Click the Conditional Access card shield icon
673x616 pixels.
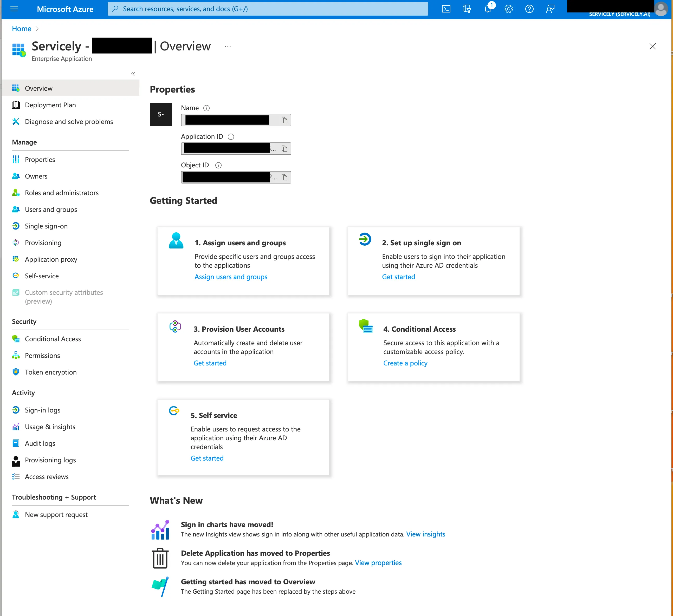[x=366, y=326]
